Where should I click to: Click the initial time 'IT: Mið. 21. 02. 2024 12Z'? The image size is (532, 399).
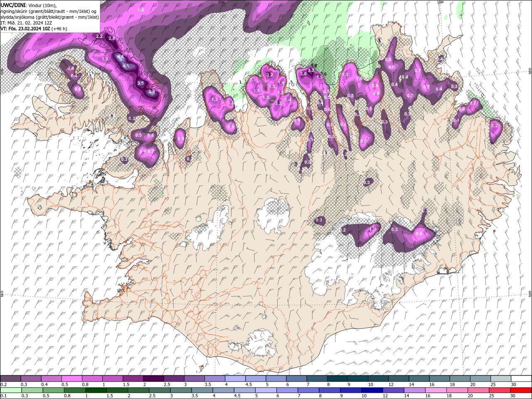click(26, 23)
